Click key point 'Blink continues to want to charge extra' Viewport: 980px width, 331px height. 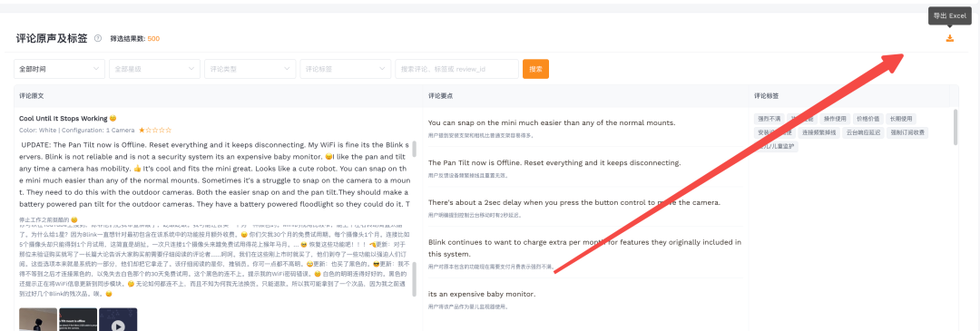tap(585, 248)
